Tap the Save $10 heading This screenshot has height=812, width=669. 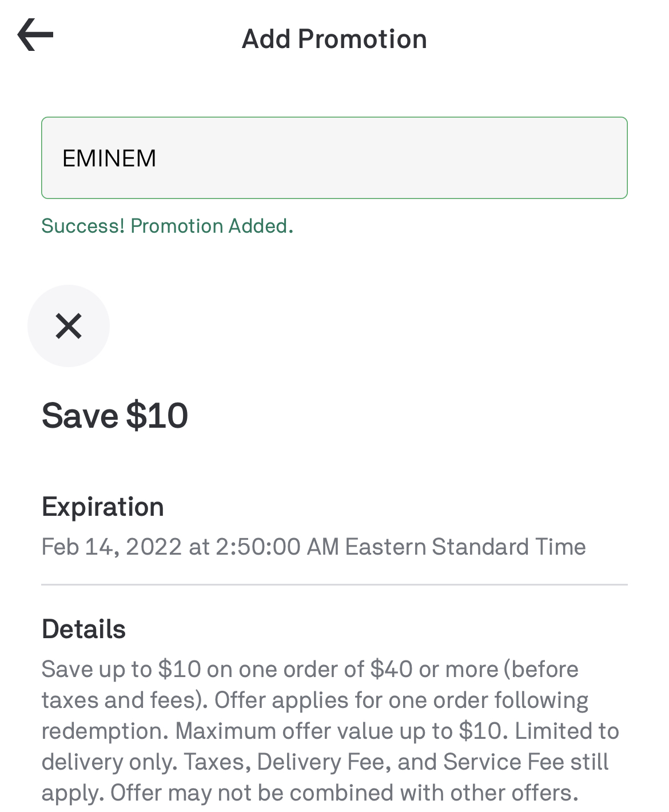coord(114,415)
